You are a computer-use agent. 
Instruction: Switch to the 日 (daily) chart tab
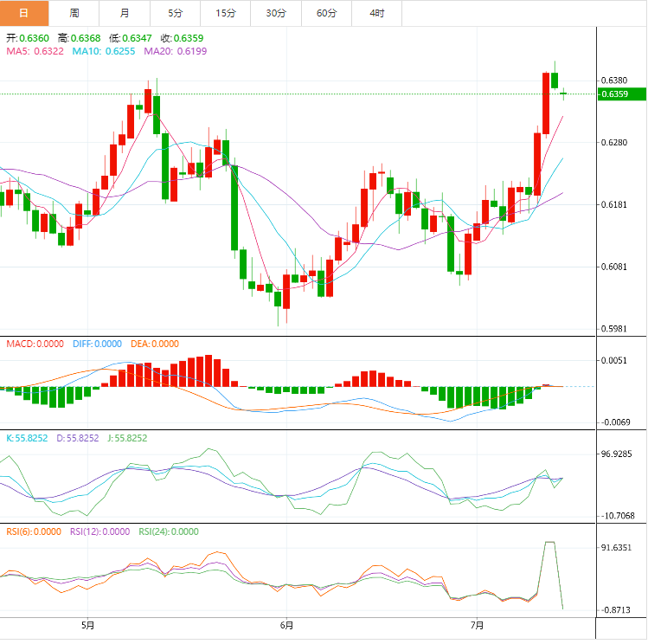click(x=23, y=13)
